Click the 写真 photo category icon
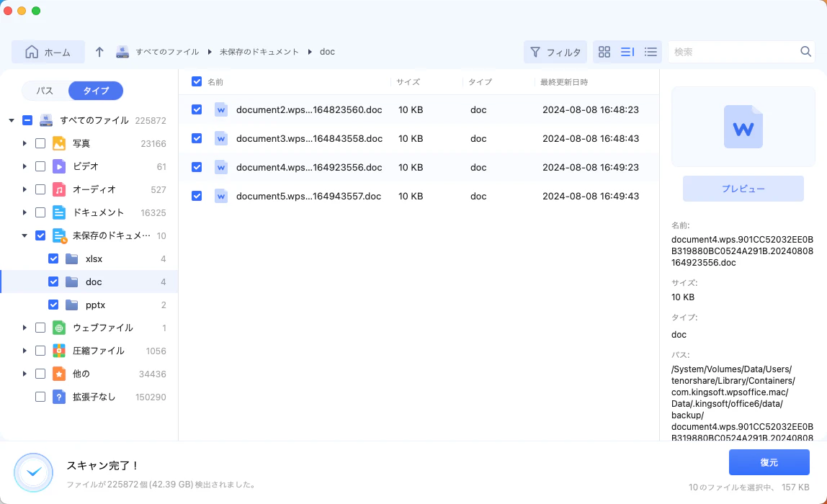Image resolution: width=827 pixels, height=504 pixels. coord(59,143)
